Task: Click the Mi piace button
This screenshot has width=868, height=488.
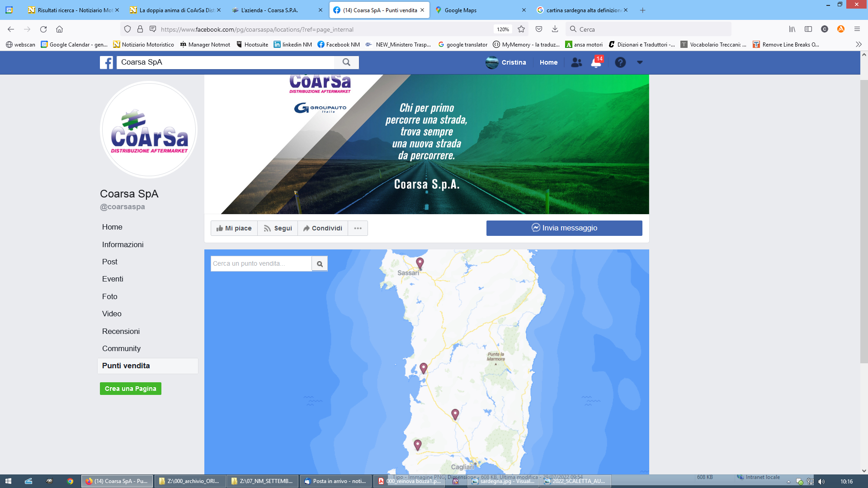Action: coord(234,228)
